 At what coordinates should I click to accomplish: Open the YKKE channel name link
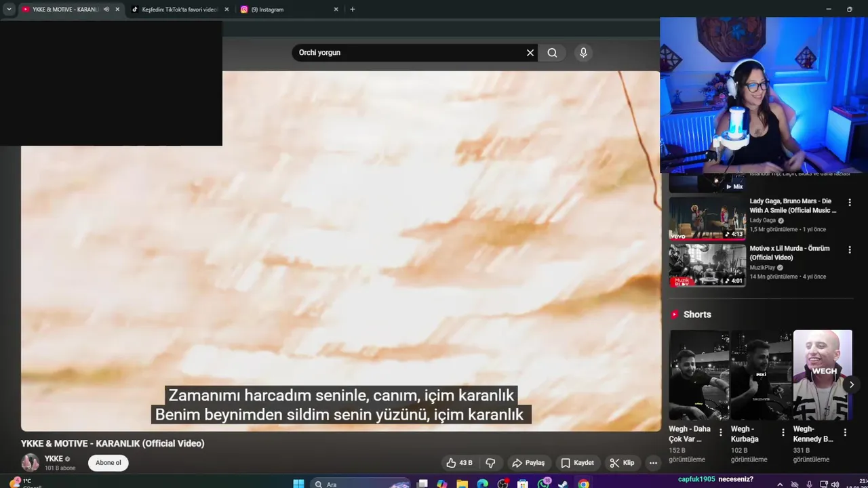pyautogui.click(x=54, y=459)
